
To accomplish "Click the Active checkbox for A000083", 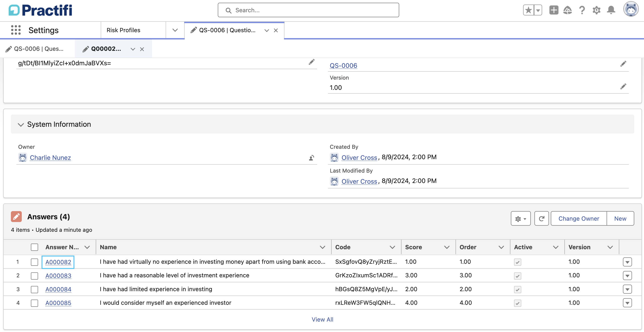I will click(x=517, y=276).
